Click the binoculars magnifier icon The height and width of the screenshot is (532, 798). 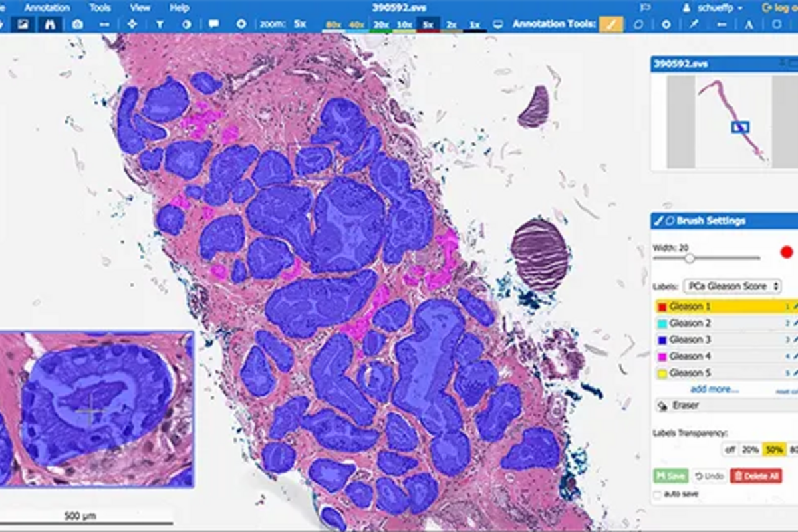[x=52, y=24]
